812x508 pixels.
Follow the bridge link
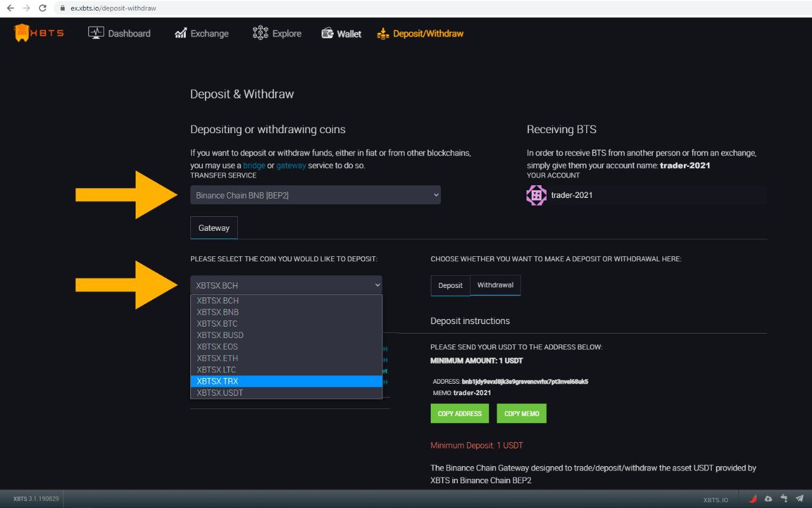click(x=254, y=165)
